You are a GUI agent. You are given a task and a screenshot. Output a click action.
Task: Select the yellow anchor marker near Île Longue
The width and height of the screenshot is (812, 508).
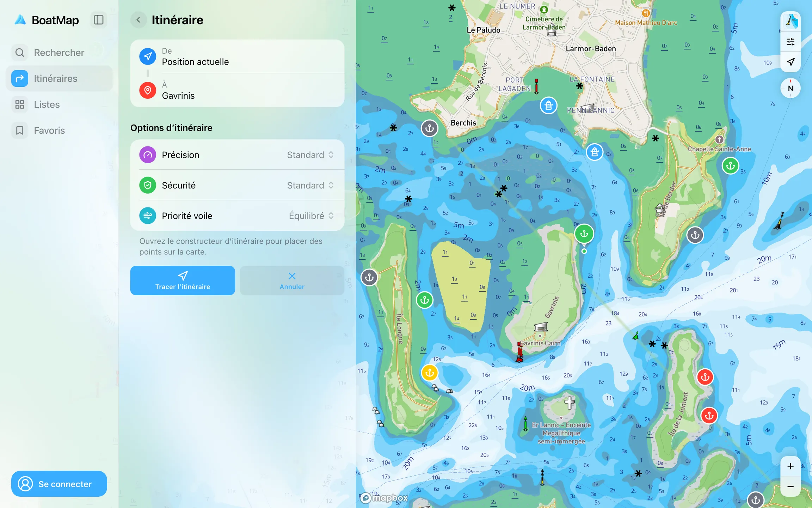click(x=429, y=373)
